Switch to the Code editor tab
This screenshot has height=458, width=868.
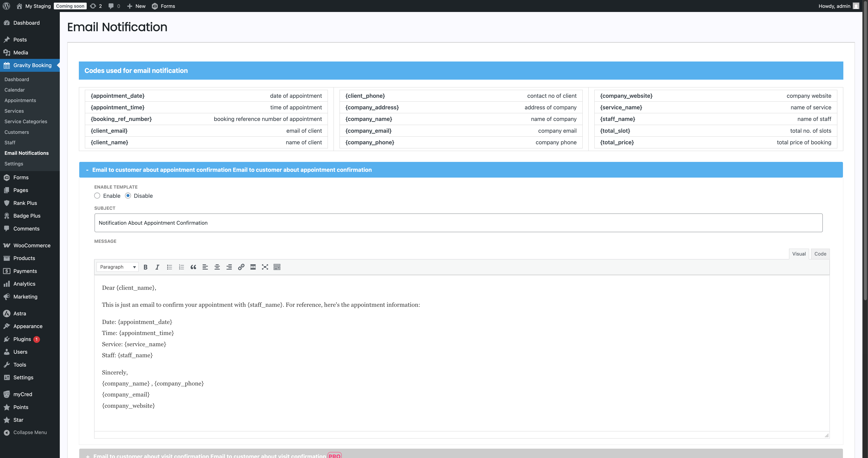[x=820, y=254]
